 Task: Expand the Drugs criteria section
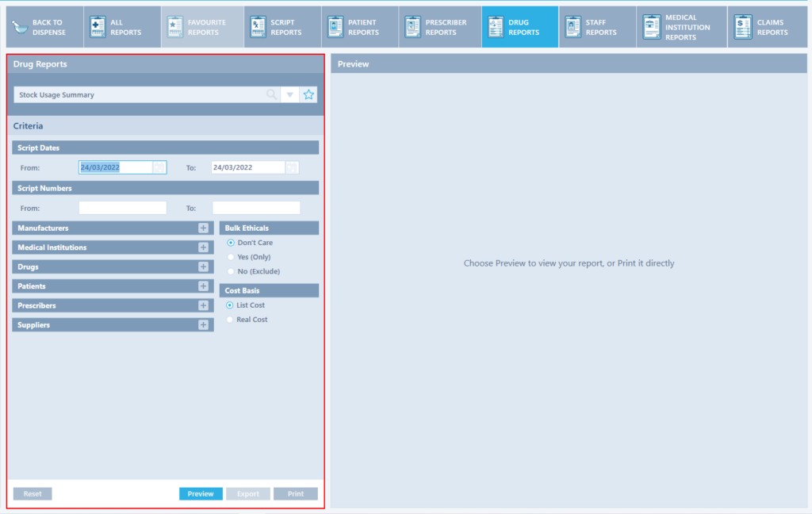203,267
